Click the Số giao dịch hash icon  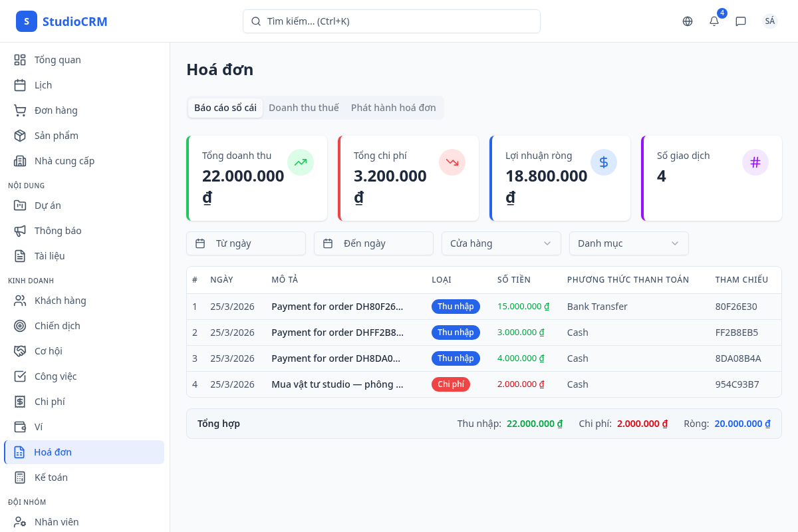point(755,162)
